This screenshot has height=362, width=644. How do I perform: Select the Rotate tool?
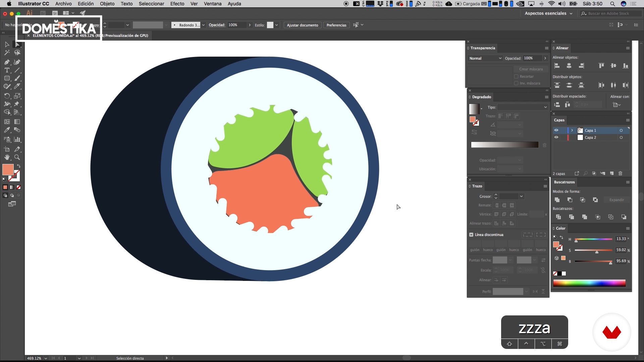point(7,96)
